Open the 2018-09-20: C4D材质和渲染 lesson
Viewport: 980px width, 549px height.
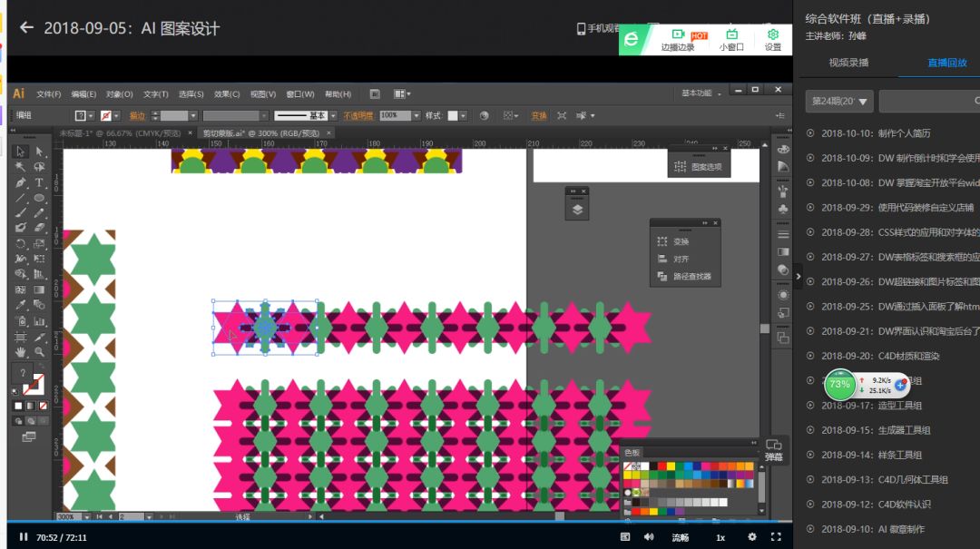click(871, 356)
